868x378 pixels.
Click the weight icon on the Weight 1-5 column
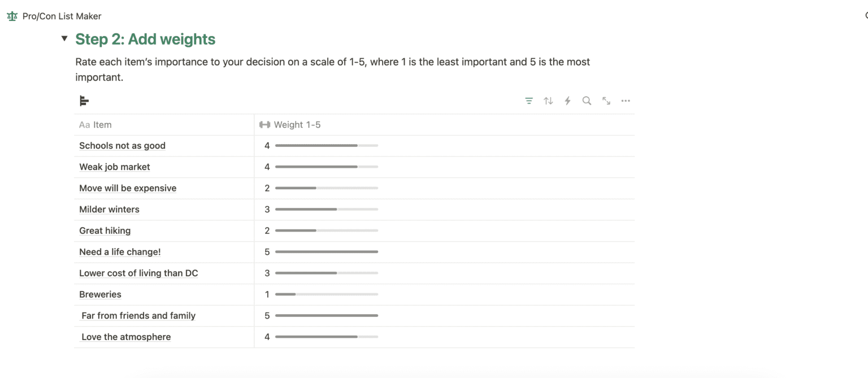265,124
